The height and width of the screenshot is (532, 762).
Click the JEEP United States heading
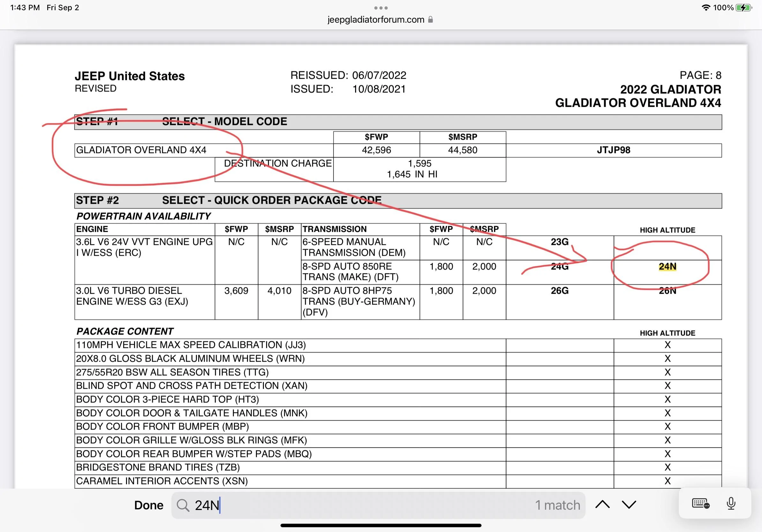[x=130, y=76]
